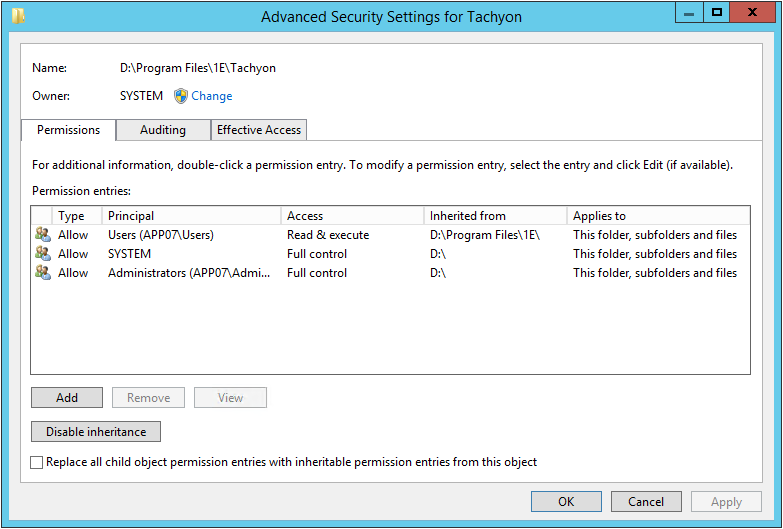Click the UAC shield icon beside Change
Image resolution: width=783 pixels, height=529 pixels.
coord(181,96)
